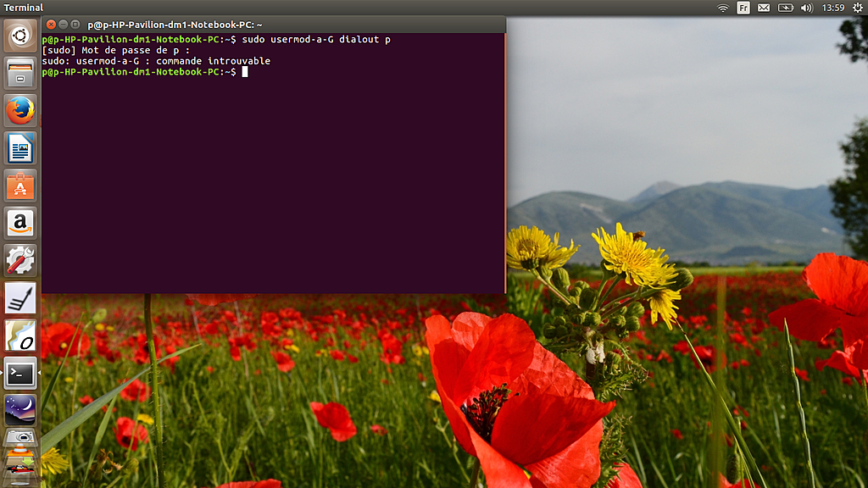Click the 'commande introuvable' error line
This screenshot has height=488, width=868.
click(156, 61)
